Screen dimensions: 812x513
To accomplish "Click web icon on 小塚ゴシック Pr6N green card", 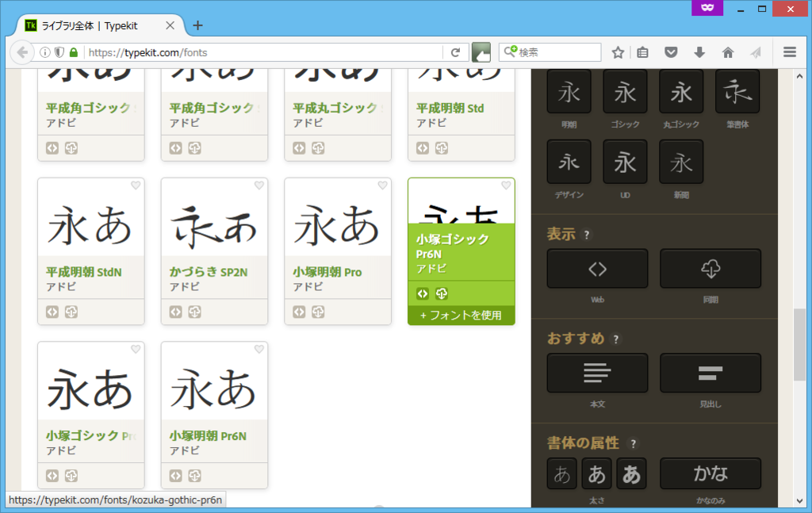I will pos(423,293).
